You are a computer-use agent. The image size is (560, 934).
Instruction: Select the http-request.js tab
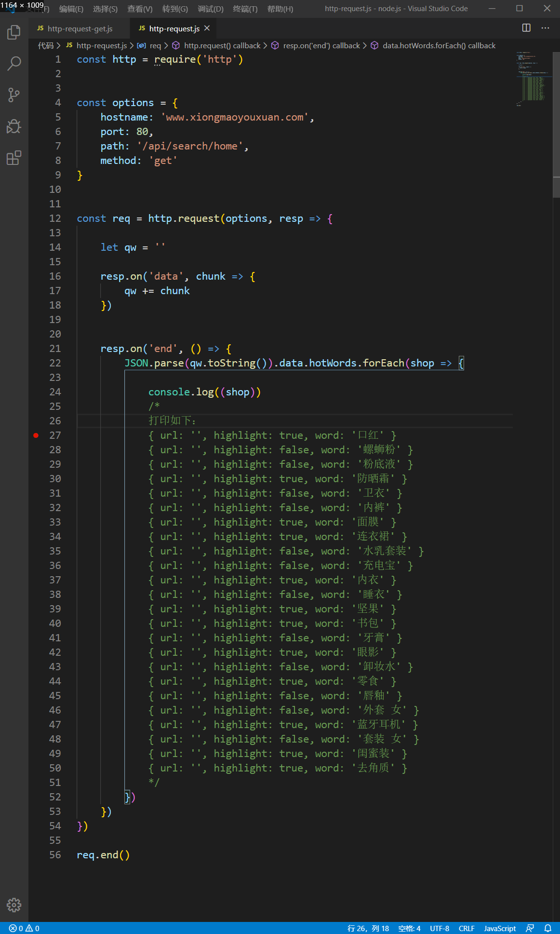[x=174, y=28]
